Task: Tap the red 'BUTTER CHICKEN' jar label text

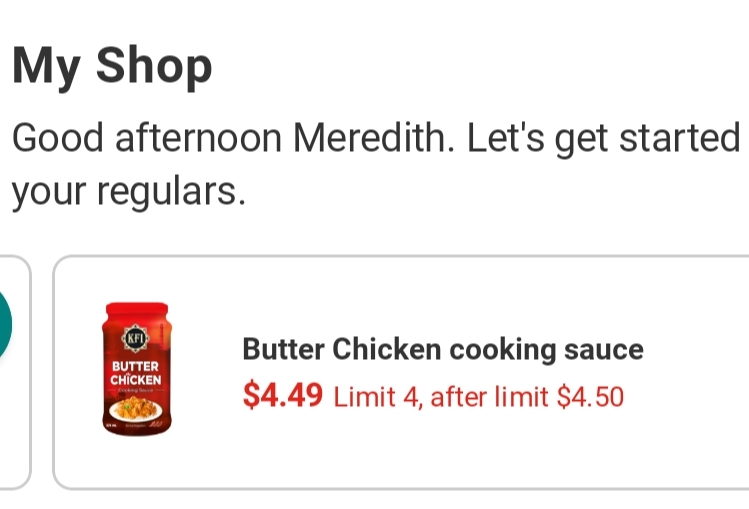Action: point(136,374)
